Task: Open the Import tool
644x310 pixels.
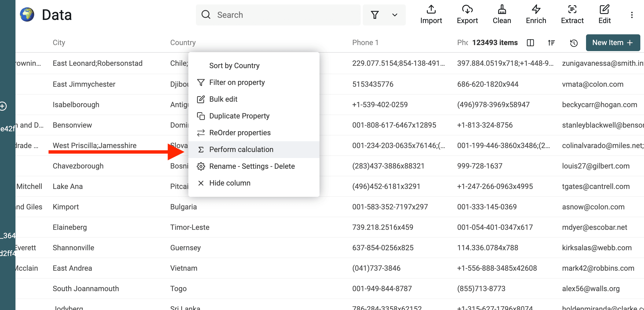Action: (x=431, y=15)
